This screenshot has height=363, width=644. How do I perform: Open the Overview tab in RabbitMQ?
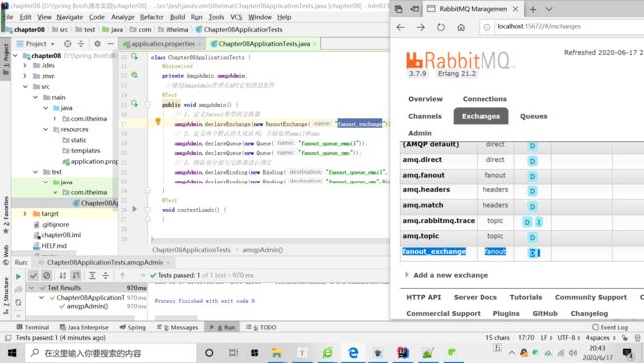pyautogui.click(x=425, y=99)
